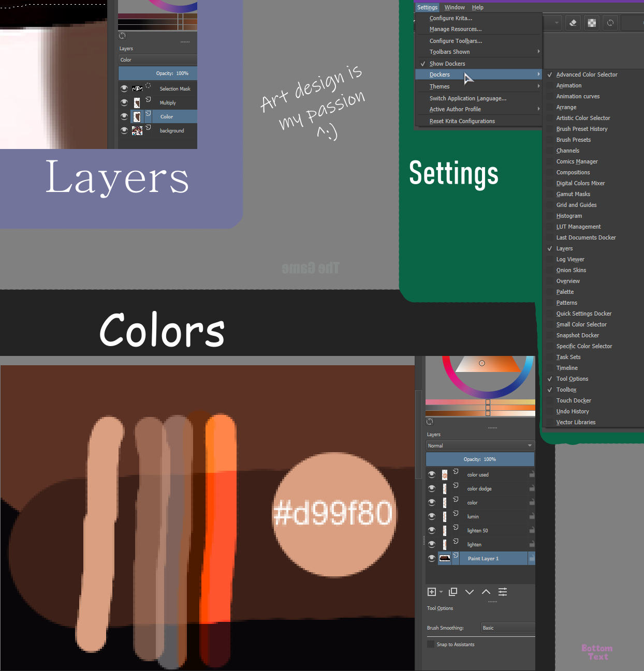Click the paint layer type icon on 'color used'
This screenshot has width=644, height=671.
click(456, 472)
